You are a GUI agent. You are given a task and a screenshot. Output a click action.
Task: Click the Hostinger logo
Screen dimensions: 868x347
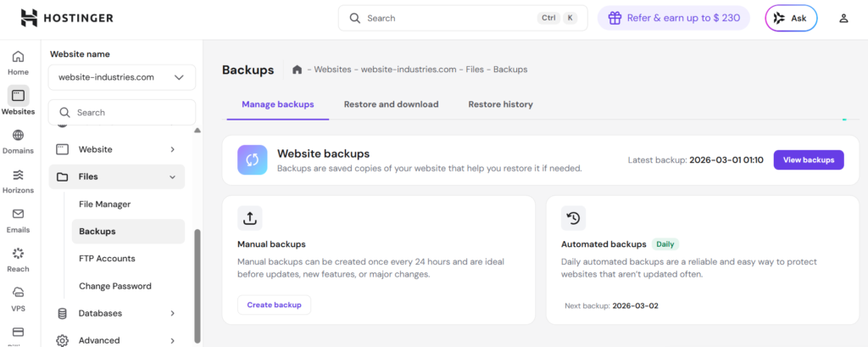(66, 18)
